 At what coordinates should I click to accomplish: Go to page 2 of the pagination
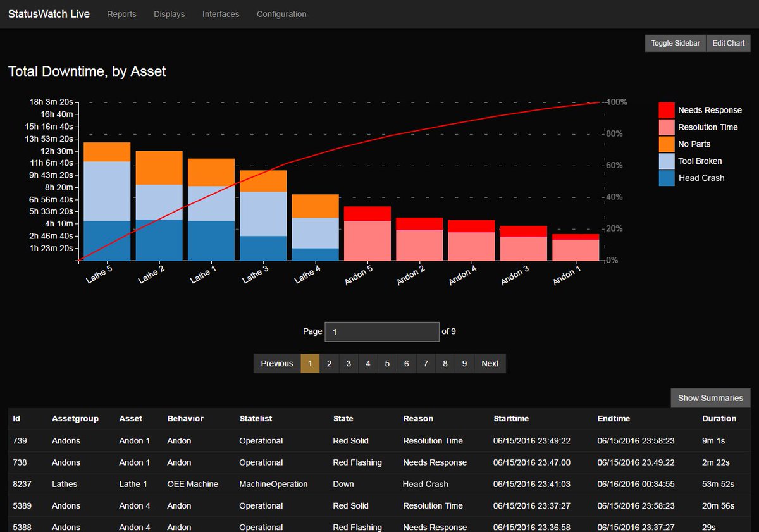[329, 363]
